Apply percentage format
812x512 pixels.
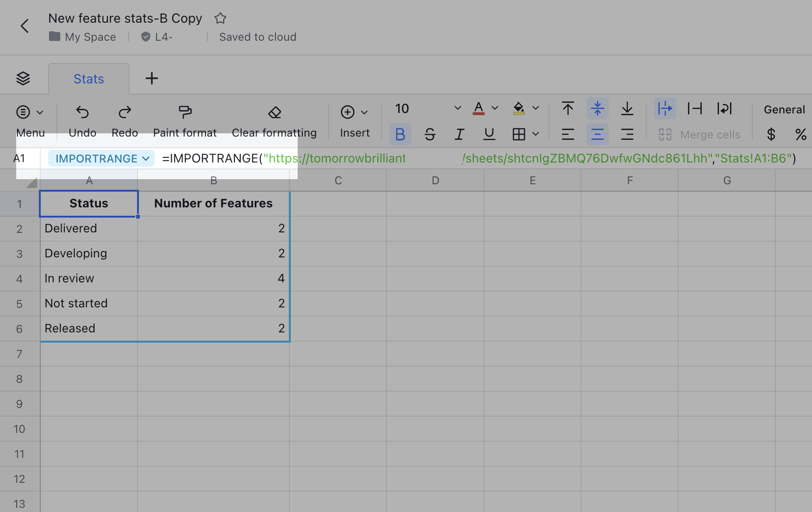pos(801,134)
